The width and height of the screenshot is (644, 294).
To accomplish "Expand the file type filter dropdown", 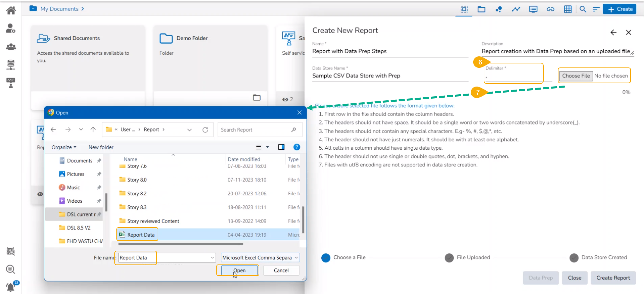I will pyautogui.click(x=296, y=258).
